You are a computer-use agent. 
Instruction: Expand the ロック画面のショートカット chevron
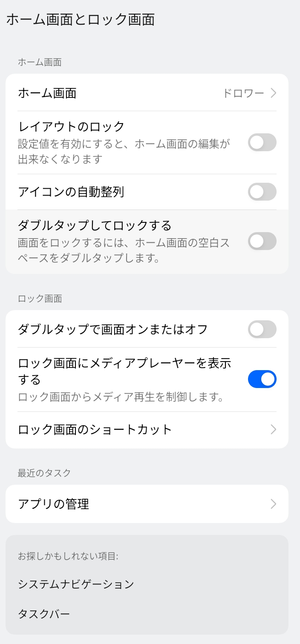click(x=274, y=429)
